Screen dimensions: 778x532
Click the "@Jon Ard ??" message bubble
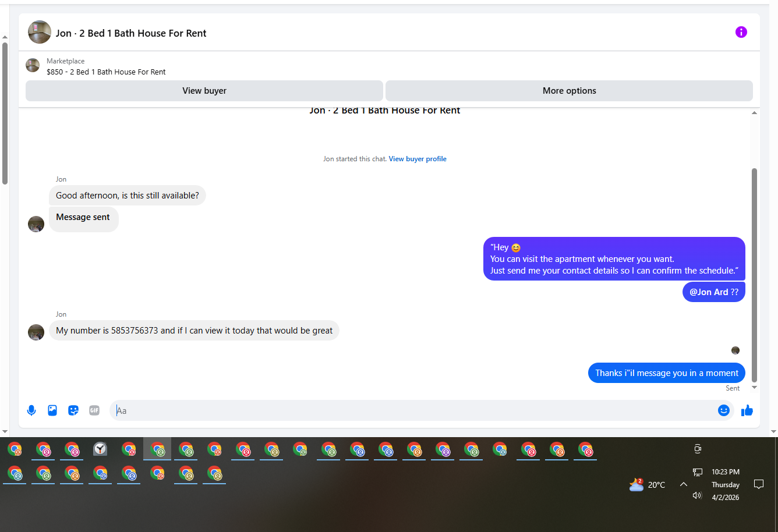tap(714, 292)
